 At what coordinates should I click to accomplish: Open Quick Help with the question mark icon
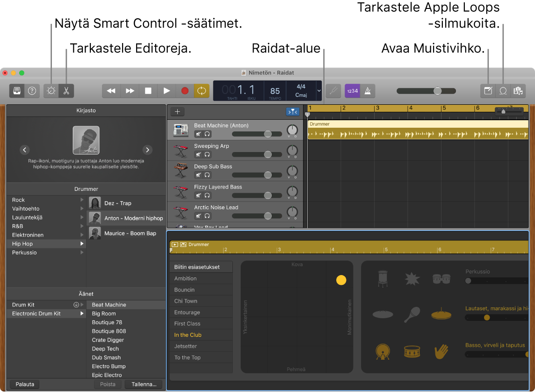32,90
